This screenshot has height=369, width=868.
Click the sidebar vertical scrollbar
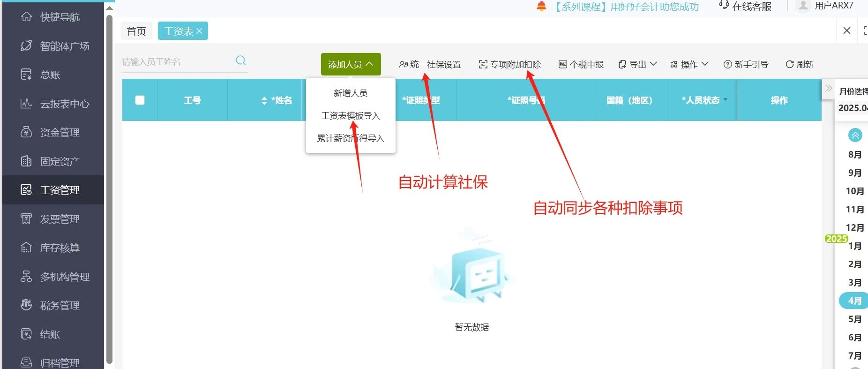[109, 189]
